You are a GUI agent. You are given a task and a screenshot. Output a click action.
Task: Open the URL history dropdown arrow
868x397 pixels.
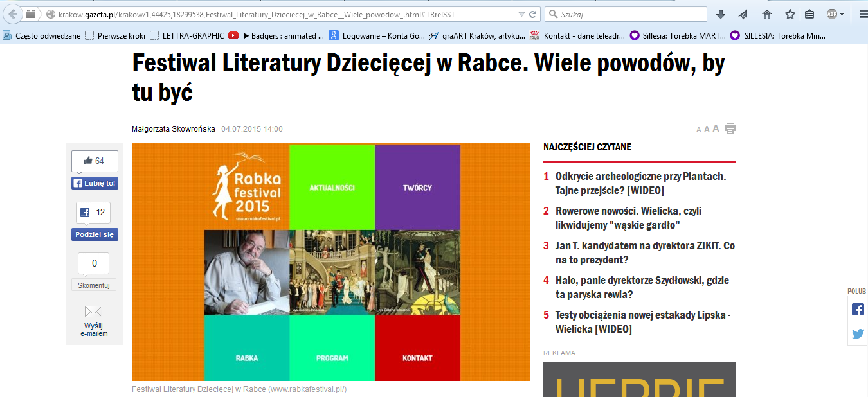[521, 14]
